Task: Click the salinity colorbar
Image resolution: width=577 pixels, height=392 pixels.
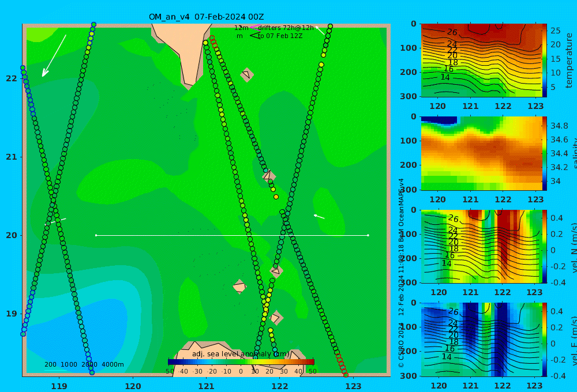Action: tap(545, 153)
